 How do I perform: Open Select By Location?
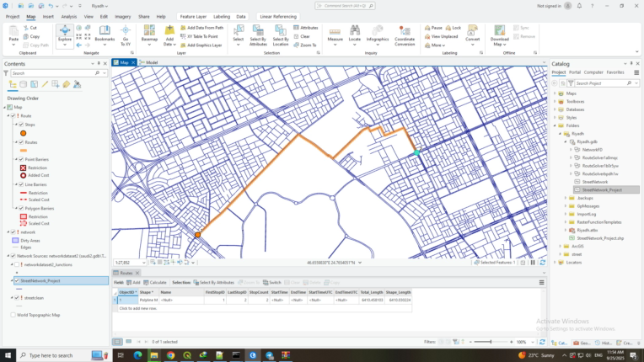[281, 35]
